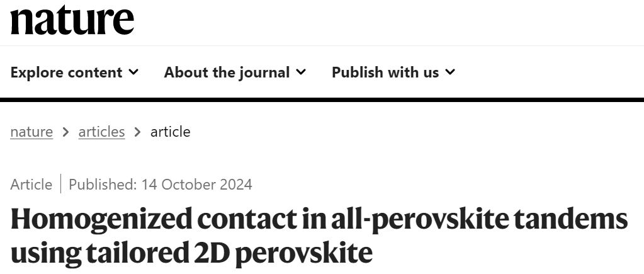The width and height of the screenshot is (644, 274).
Task: Open the About the journal menu
Action: [227, 72]
